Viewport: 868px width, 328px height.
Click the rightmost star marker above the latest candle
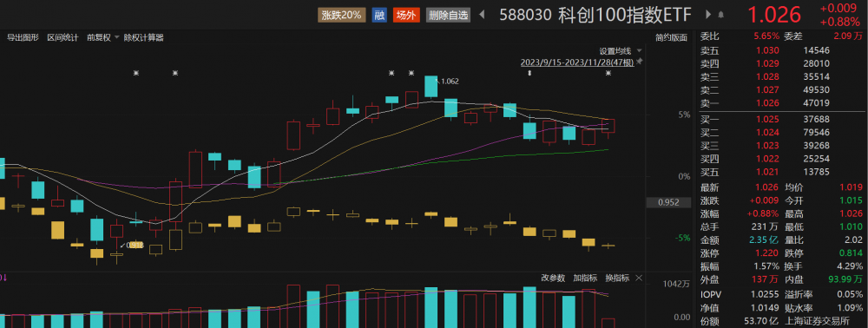pos(608,73)
